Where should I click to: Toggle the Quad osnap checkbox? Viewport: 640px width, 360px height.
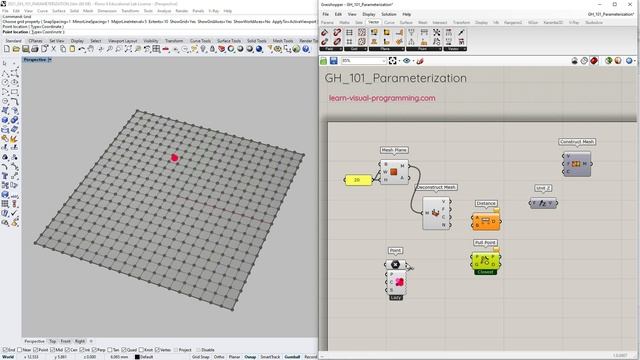pos(124,350)
